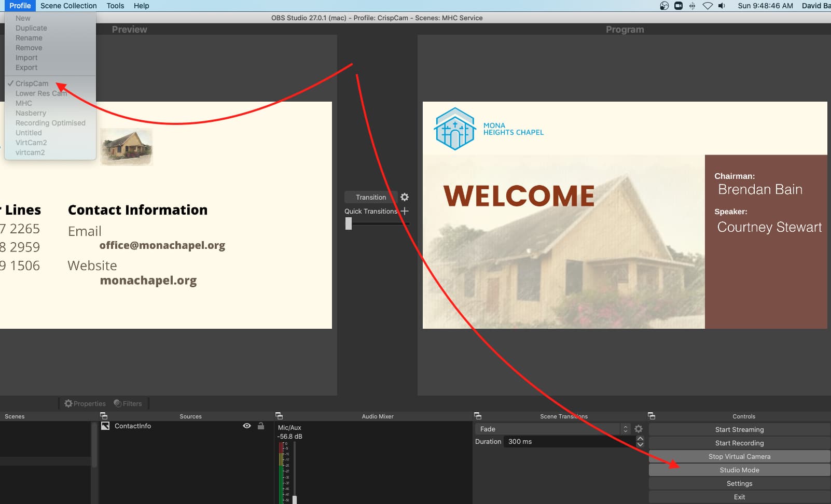Lock the ContactInfo source
The image size is (831, 504).
pos(261,426)
